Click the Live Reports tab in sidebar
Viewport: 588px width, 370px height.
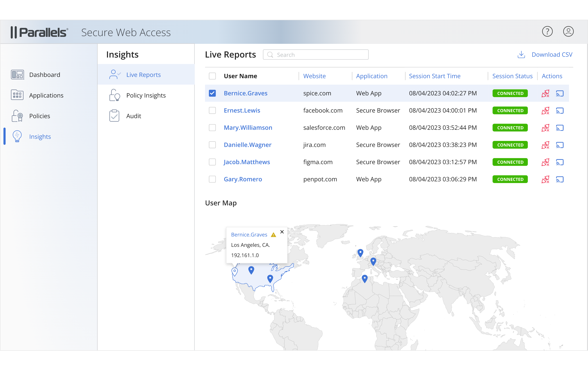pyautogui.click(x=144, y=74)
